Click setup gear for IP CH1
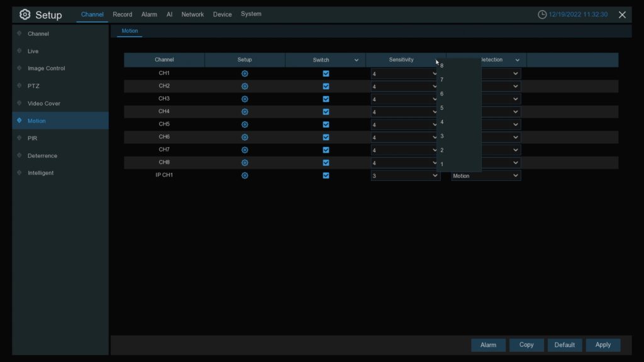 [245, 175]
